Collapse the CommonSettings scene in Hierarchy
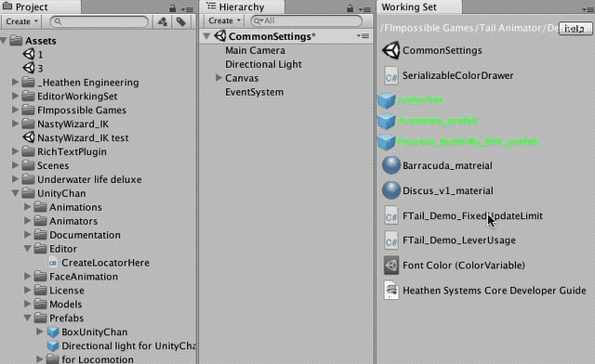Screen dimensions: 595x364 pos(206,36)
